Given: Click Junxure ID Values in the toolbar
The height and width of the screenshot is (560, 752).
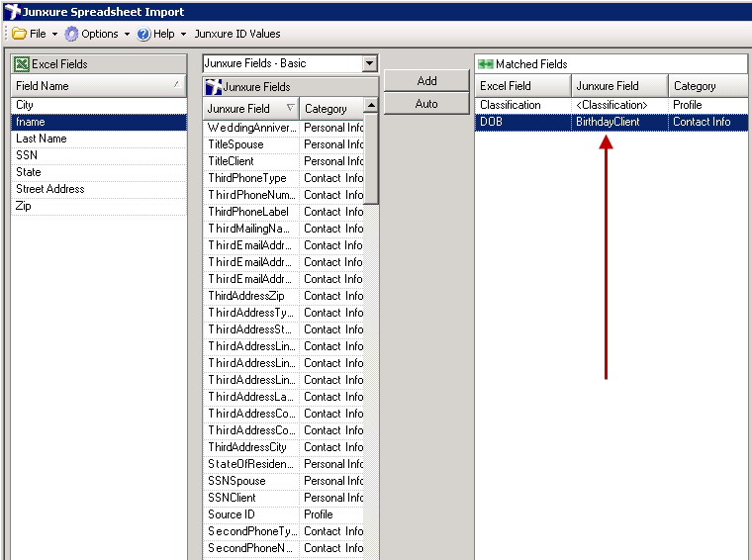Looking at the screenshot, I should click(x=237, y=34).
